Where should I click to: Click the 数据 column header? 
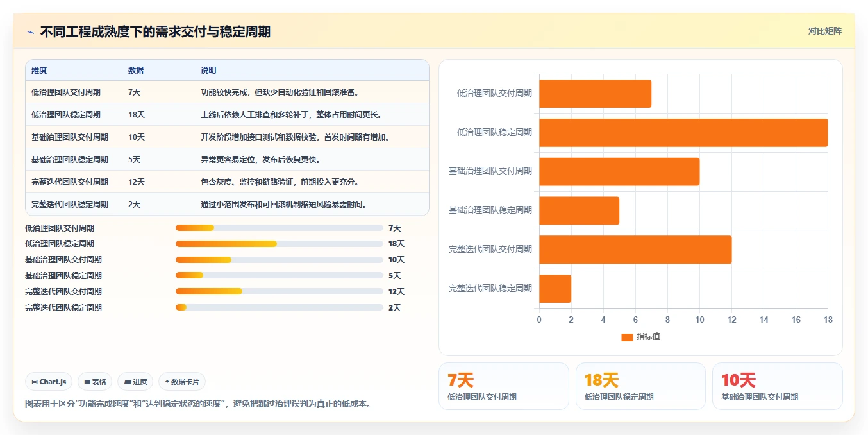coord(136,70)
